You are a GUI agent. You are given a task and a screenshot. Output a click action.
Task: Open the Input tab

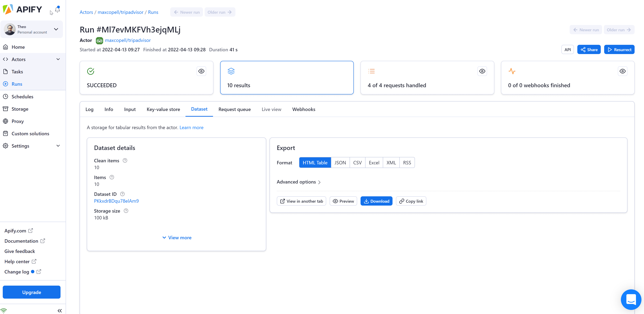click(130, 109)
